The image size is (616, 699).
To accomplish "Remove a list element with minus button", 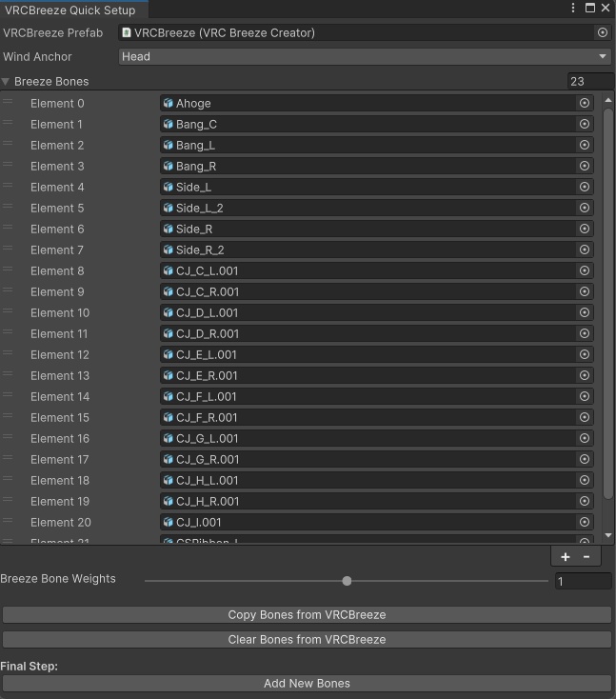I will [586, 557].
